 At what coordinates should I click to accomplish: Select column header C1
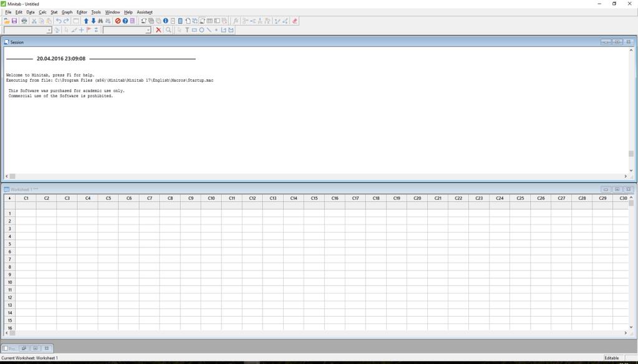click(x=26, y=198)
